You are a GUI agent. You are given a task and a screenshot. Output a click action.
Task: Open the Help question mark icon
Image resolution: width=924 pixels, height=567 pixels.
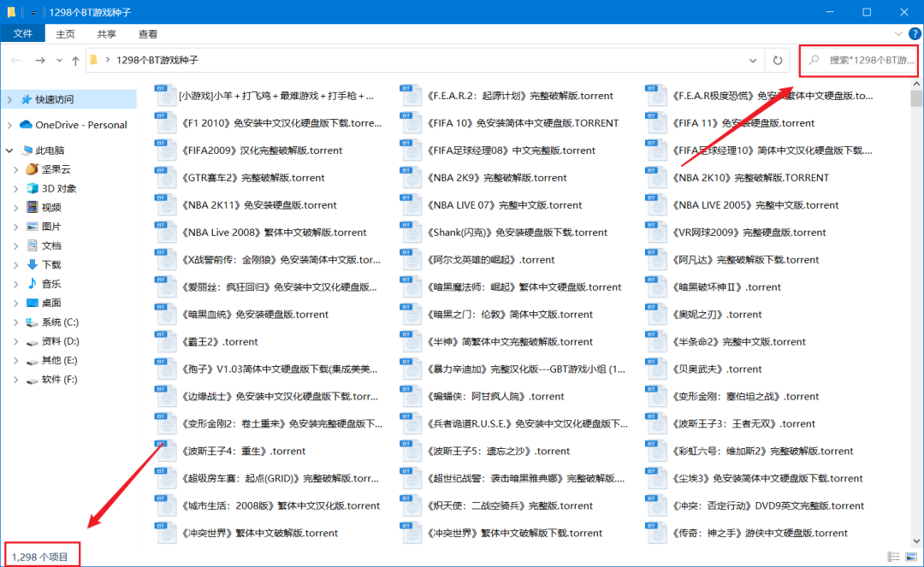[x=915, y=33]
